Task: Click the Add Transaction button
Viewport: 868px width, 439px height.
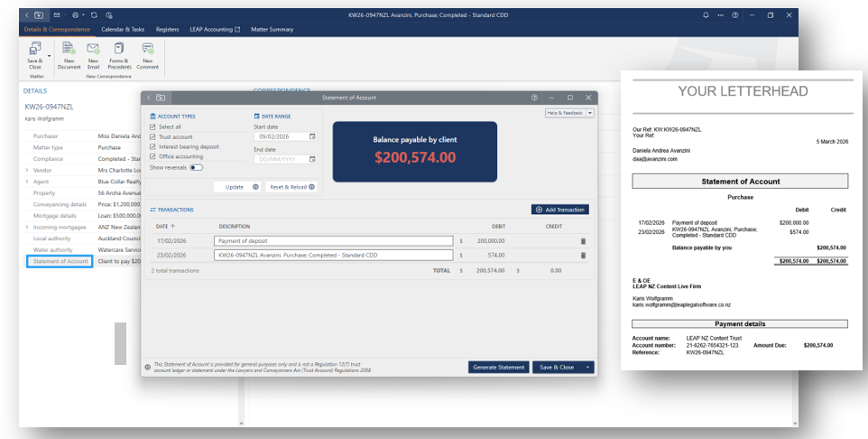Action: tap(560, 210)
